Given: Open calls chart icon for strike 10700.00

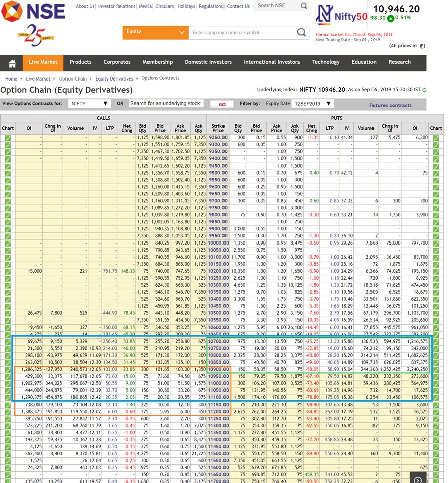Looking at the screenshot, I should 8,342.
